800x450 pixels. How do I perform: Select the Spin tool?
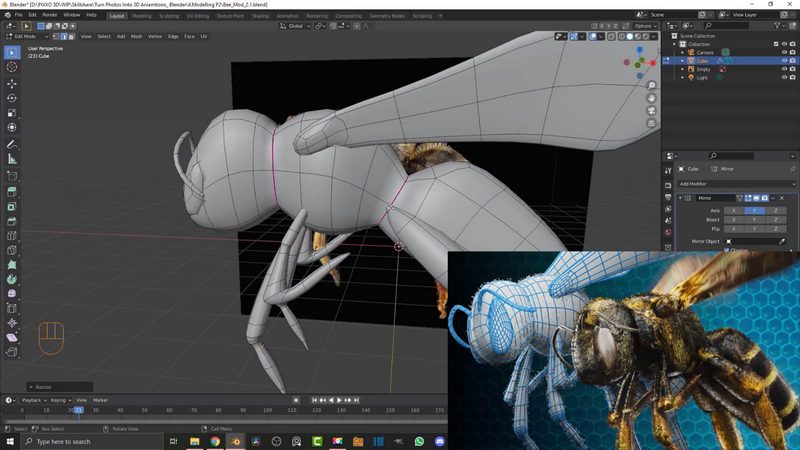click(x=12, y=279)
